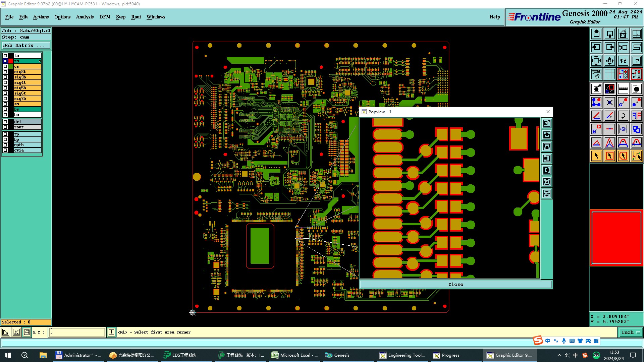This screenshot has width=644, height=362.
Task: Expand the ts layer row marker
Action: 40,61
